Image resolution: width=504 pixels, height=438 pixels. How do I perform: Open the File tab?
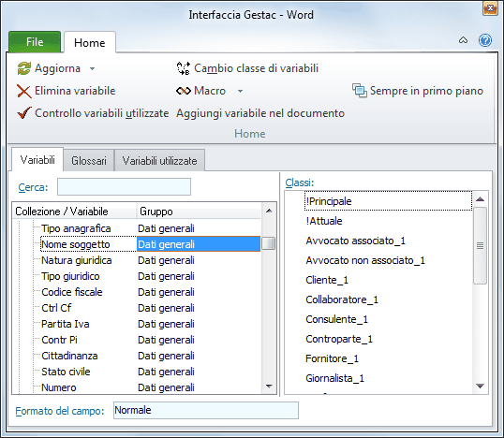tap(35, 42)
